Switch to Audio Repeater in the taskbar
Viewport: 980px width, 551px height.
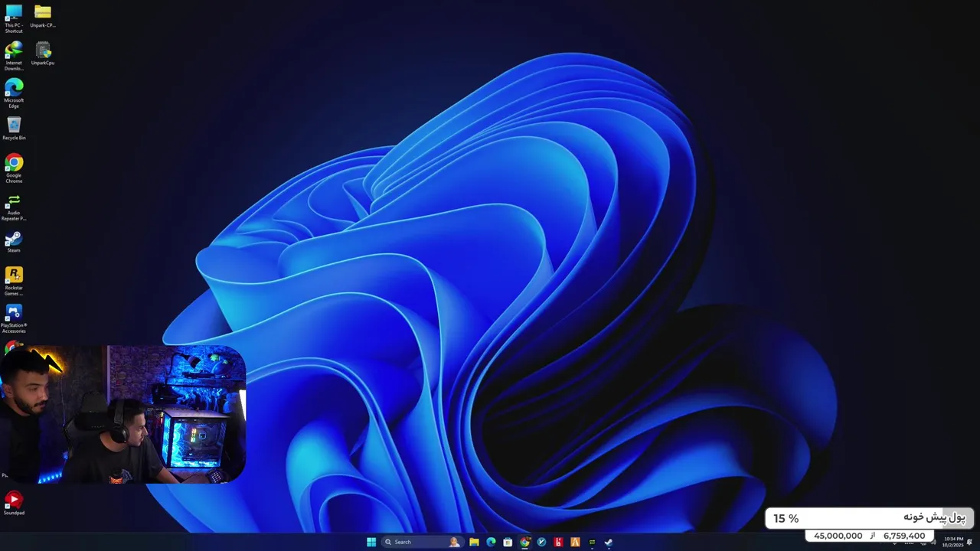pyautogui.click(x=592, y=542)
